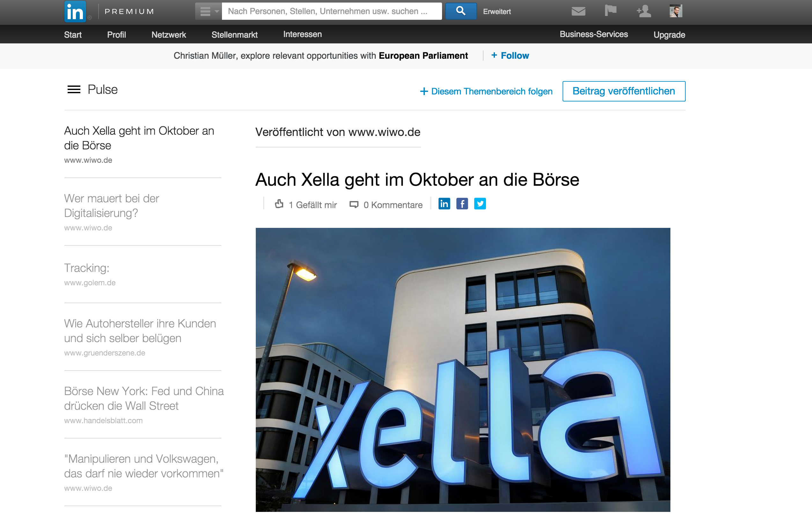Screen dimensions: 812x517
Task: Open the messages envelope icon
Action: pyautogui.click(x=579, y=11)
